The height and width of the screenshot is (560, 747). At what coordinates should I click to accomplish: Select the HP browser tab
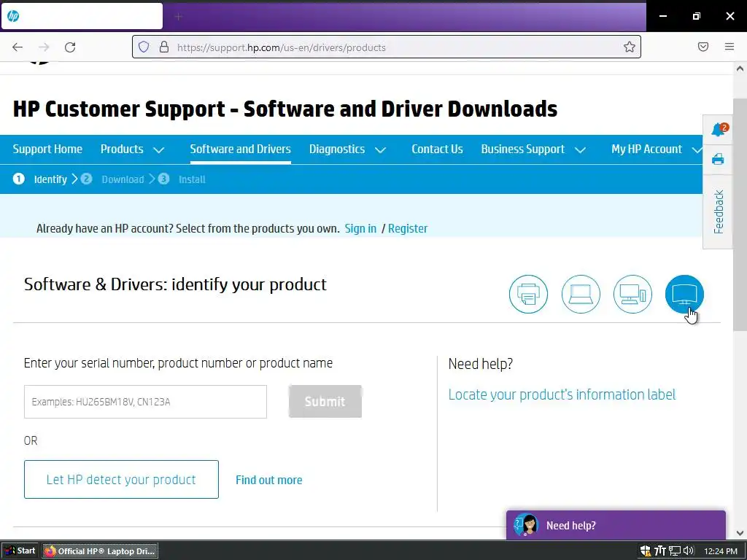pyautogui.click(x=82, y=16)
